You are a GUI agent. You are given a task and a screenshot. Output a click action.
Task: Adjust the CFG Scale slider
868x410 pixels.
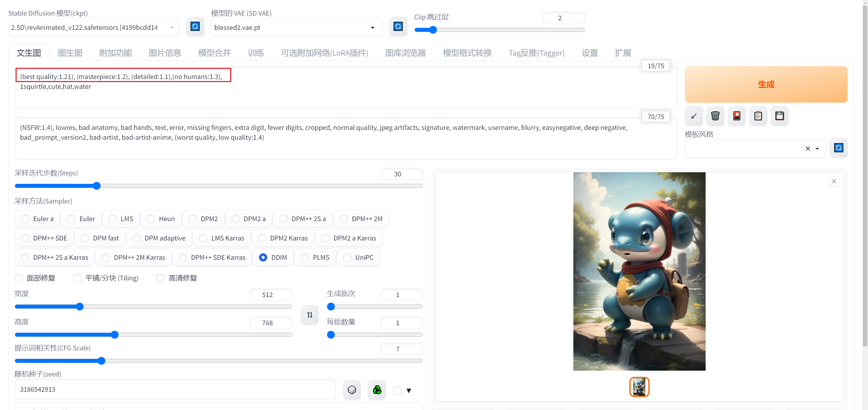[x=219, y=361]
